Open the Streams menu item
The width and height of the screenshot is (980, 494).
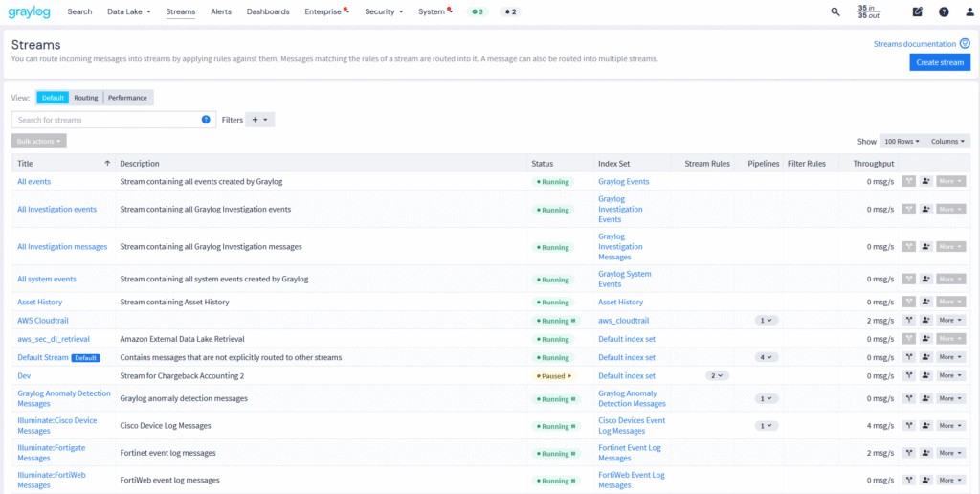(181, 11)
